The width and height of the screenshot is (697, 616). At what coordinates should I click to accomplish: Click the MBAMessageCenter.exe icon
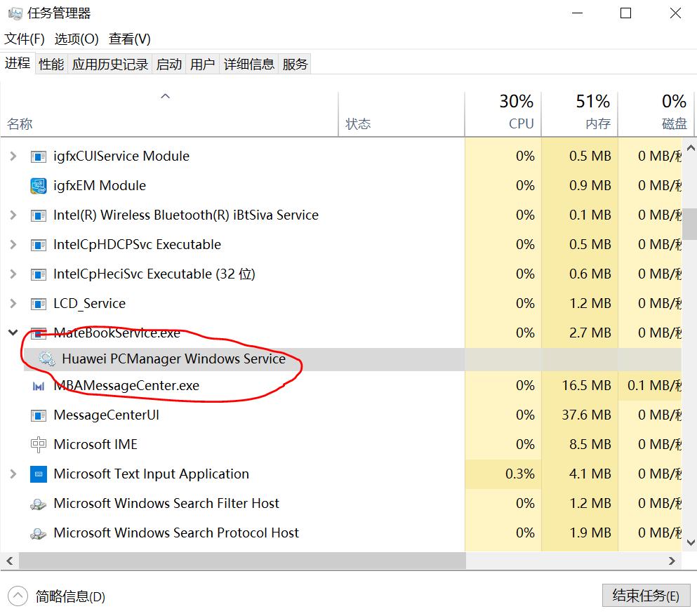[38, 386]
